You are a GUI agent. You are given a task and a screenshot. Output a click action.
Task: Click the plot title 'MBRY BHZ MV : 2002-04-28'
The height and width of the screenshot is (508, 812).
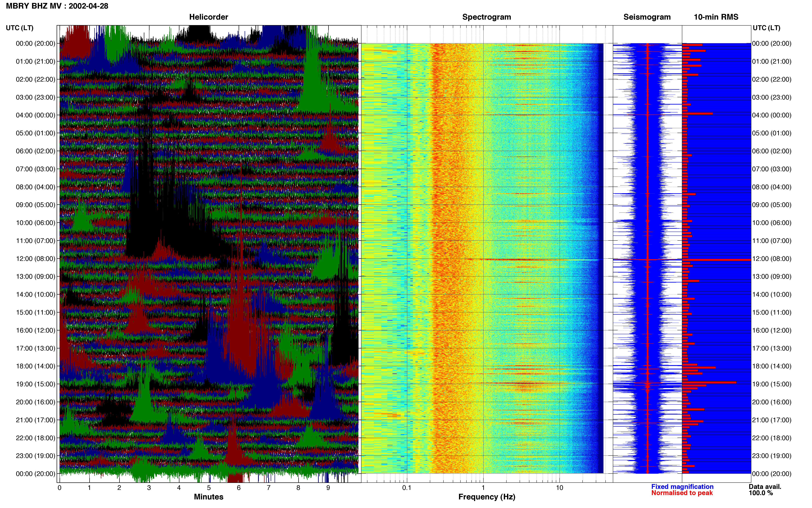[x=57, y=6]
